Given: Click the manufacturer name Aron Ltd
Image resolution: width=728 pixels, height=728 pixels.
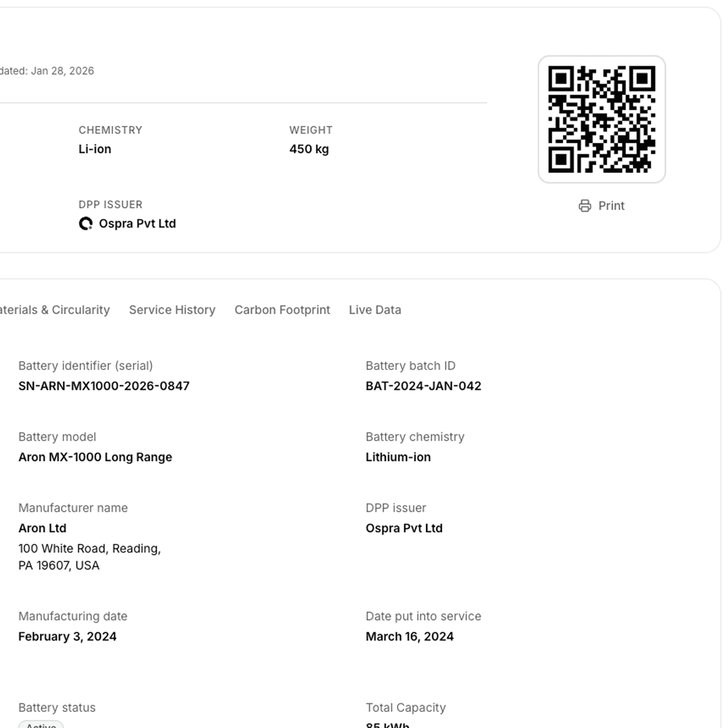Looking at the screenshot, I should pyautogui.click(x=43, y=528).
